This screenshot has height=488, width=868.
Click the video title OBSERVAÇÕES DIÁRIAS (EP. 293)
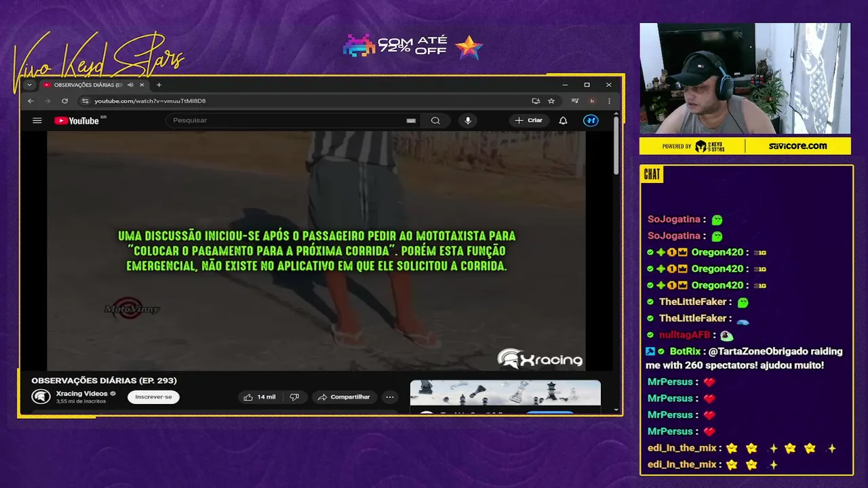tap(104, 381)
